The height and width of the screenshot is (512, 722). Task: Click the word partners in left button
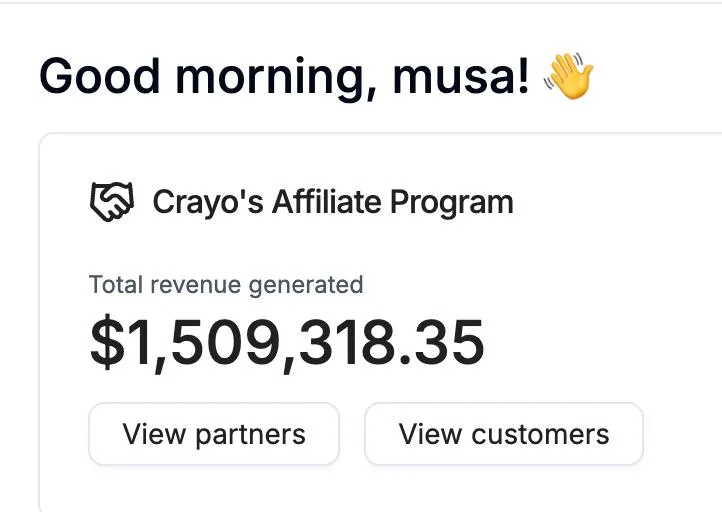(250, 434)
